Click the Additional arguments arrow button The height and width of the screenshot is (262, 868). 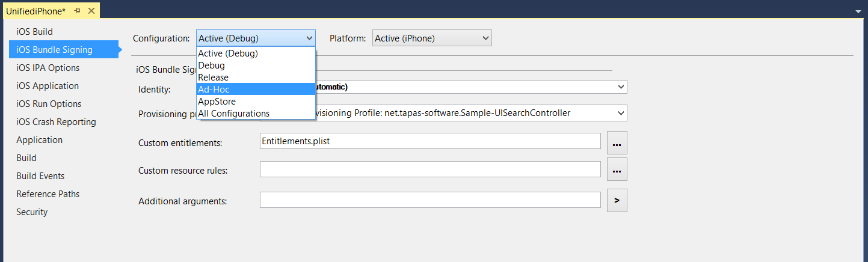[x=617, y=201]
